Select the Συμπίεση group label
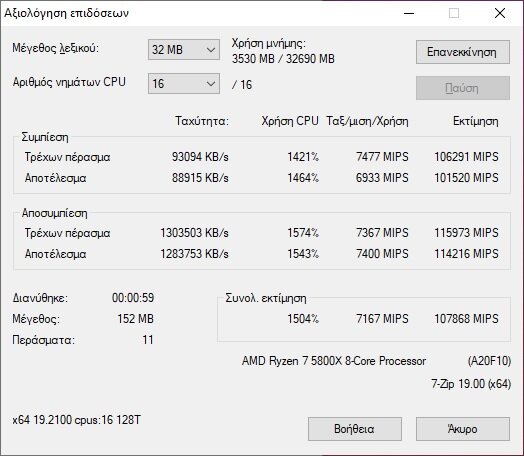Image resolution: width=524 pixels, height=456 pixels. (x=45, y=137)
